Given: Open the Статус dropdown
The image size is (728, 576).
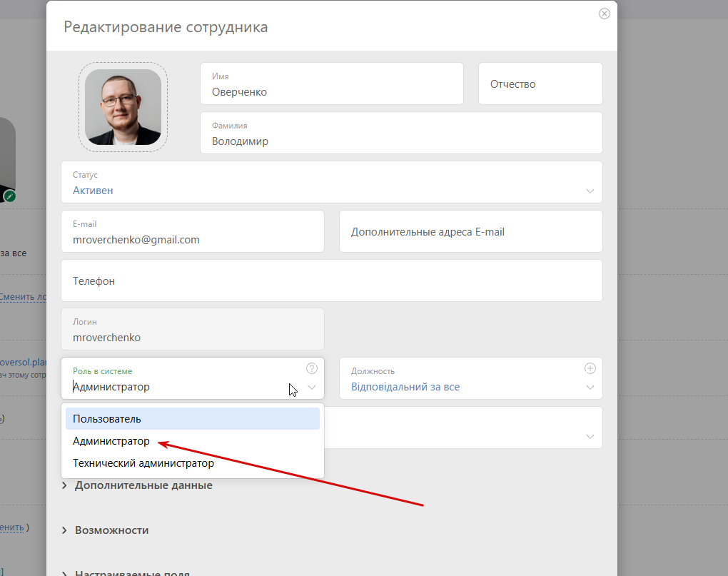Looking at the screenshot, I should pos(331,182).
